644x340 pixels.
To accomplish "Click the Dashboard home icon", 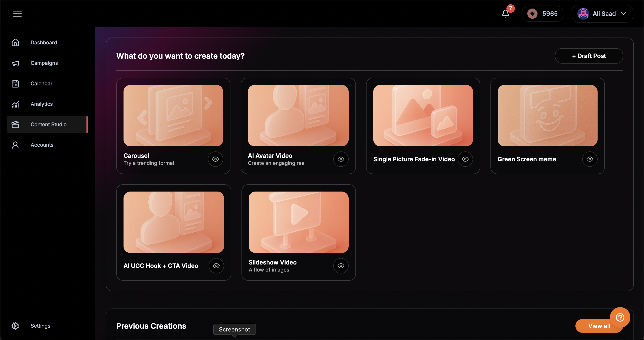I will click(15, 43).
